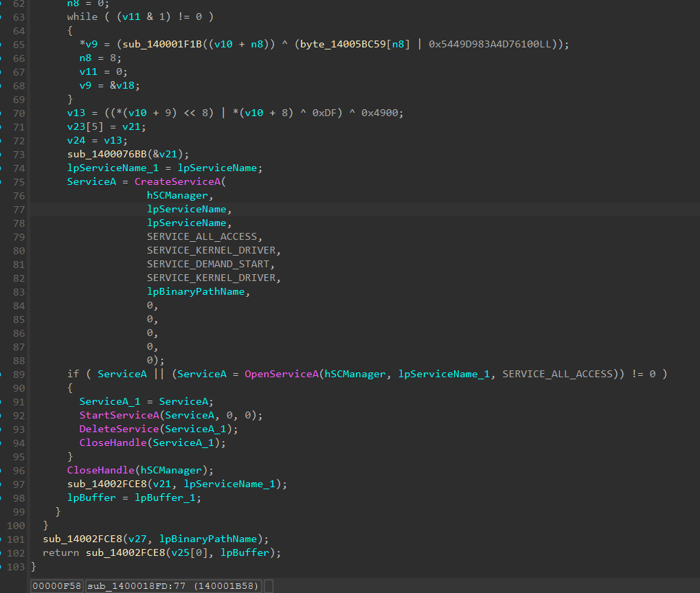Click line number 89 in gutter
Screen dimensions: 700x593
coord(19,374)
